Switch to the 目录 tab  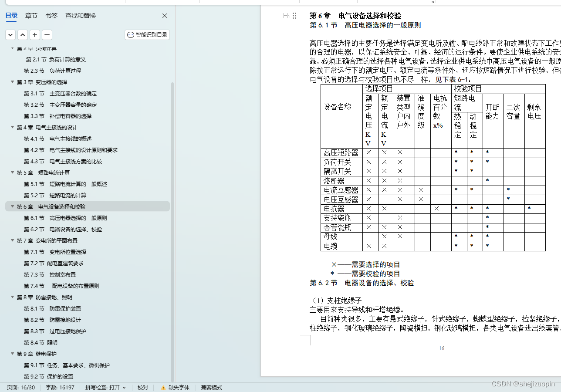pos(11,16)
